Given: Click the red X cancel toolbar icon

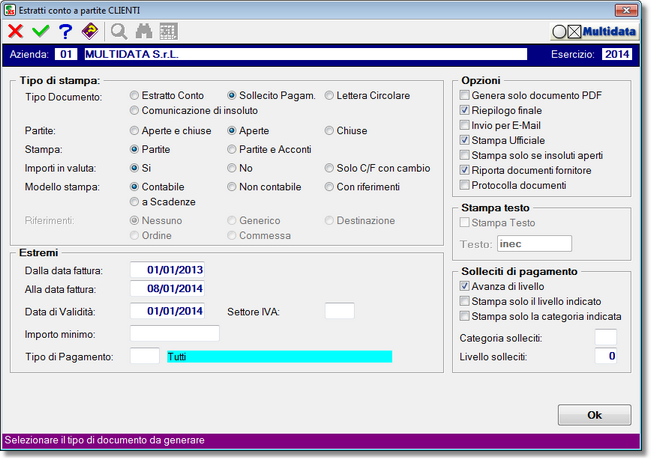Looking at the screenshot, I should click(15, 31).
